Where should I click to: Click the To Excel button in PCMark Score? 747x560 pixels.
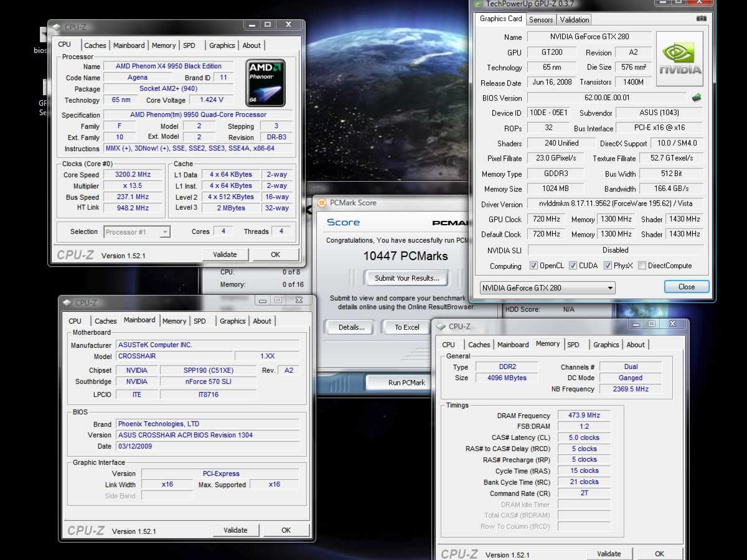pyautogui.click(x=407, y=327)
